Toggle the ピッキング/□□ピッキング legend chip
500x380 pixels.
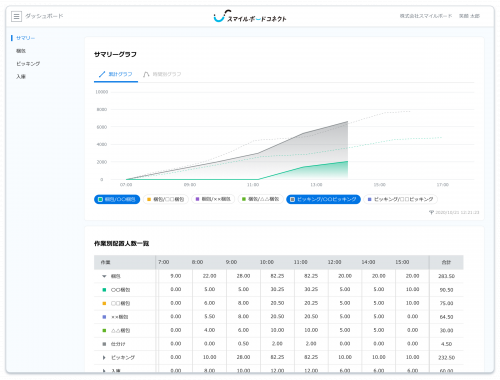(x=400, y=199)
